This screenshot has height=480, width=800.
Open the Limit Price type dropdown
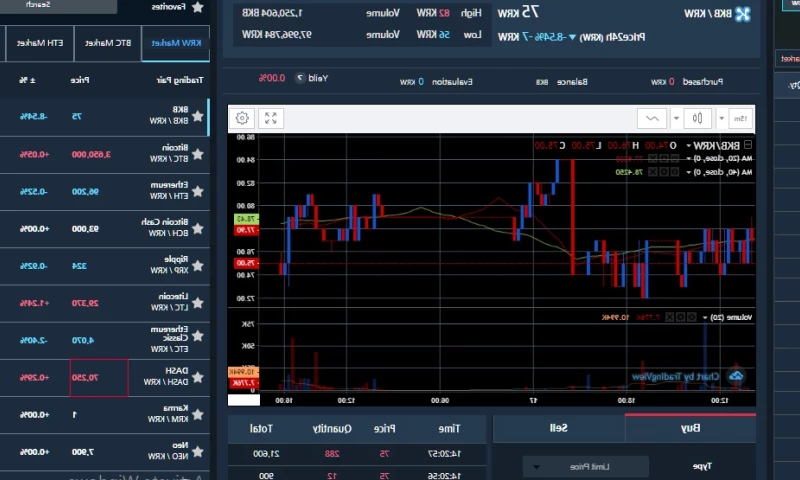coord(586,466)
